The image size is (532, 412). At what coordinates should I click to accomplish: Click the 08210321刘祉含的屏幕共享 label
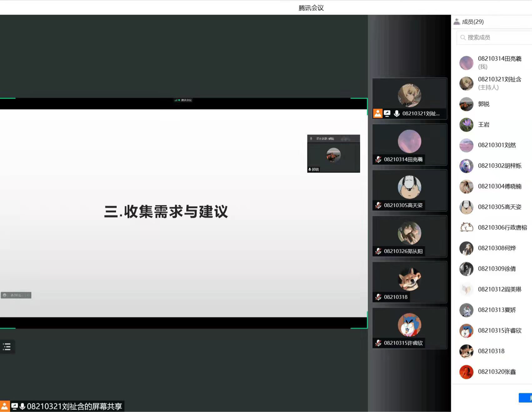click(74, 406)
